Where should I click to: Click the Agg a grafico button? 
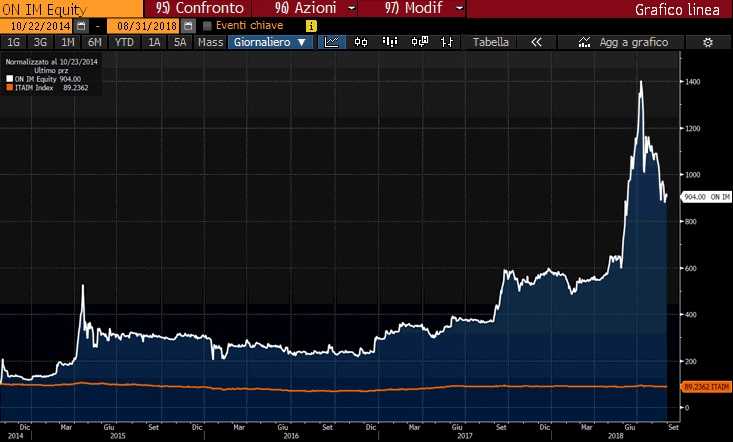coord(623,42)
